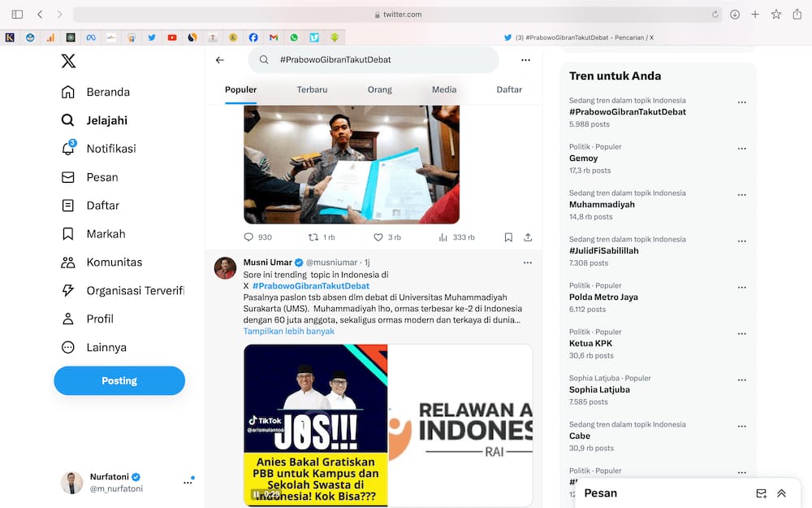Expand the Lainnya more menu
This screenshot has width=812, height=508.
[93, 348]
